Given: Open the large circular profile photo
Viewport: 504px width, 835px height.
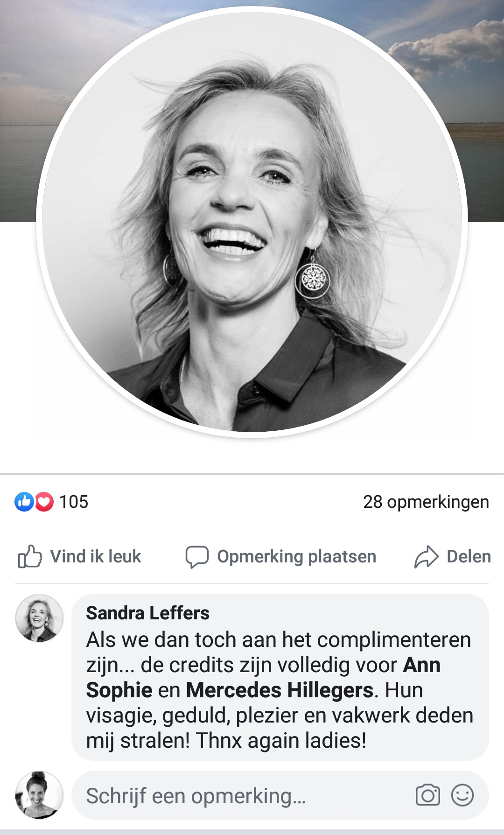Looking at the screenshot, I should (x=252, y=222).
